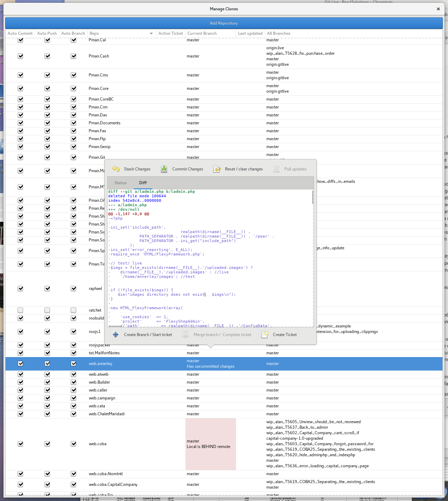
Task: Enable Auto Commit for ratchet repo
Action: (20, 310)
